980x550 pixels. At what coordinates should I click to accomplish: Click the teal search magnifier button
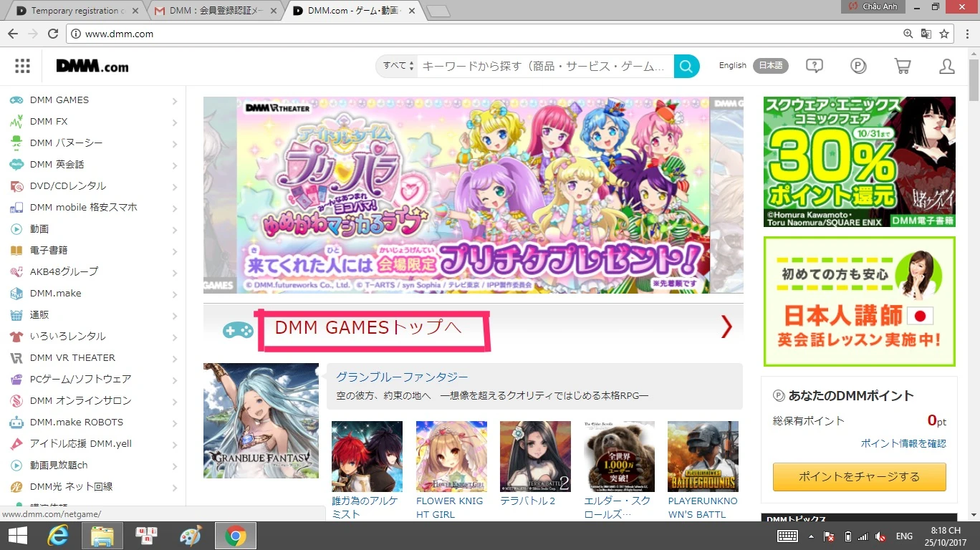pos(686,67)
